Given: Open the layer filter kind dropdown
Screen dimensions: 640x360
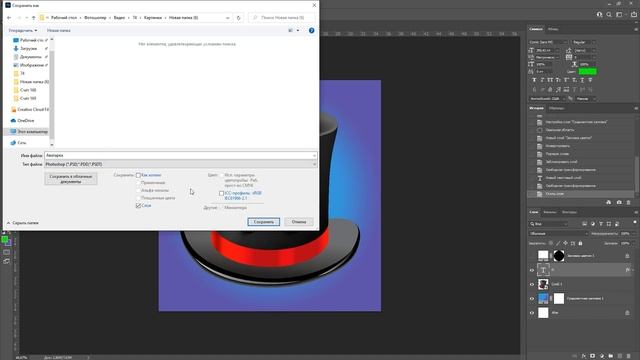Looking at the screenshot, I should click(x=549, y=224).
